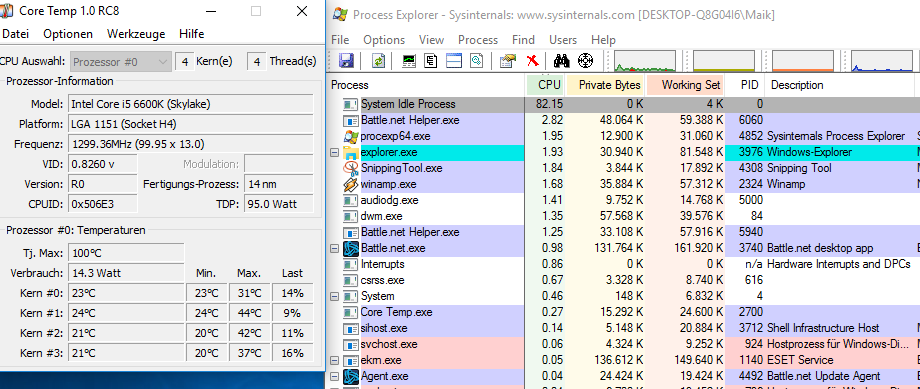Click the crosshair Find Window's Process icon
Image resolution: width=920 pixels, height=389 pixels.
[x=586, y=60]
